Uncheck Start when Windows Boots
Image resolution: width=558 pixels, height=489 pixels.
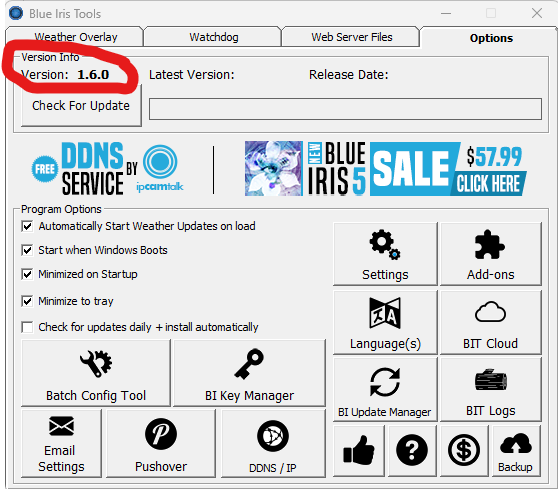27,250
